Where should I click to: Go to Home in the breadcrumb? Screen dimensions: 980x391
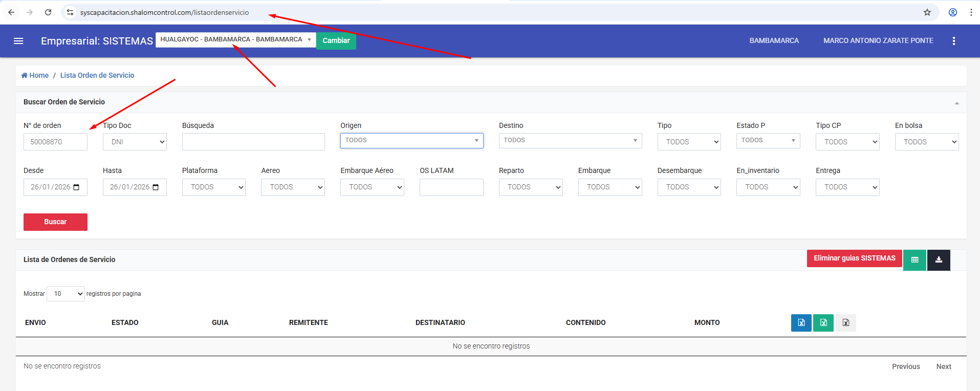pyautogui.click(x=35, y=75)
